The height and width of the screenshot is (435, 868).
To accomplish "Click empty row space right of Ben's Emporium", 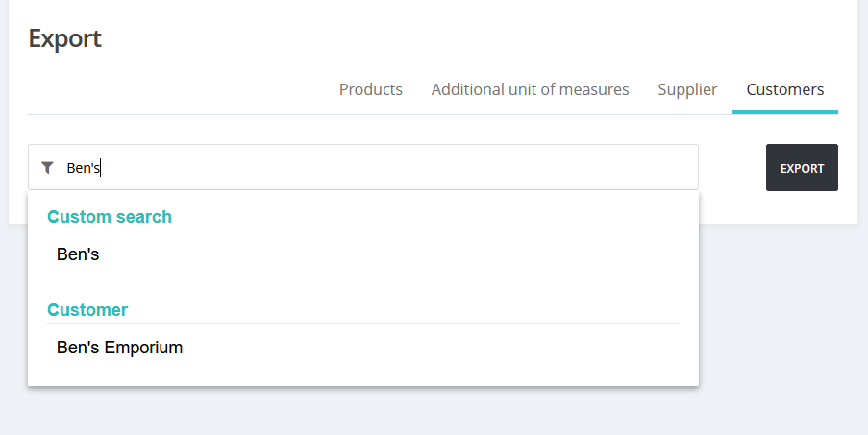I will (x=432, y=347).
